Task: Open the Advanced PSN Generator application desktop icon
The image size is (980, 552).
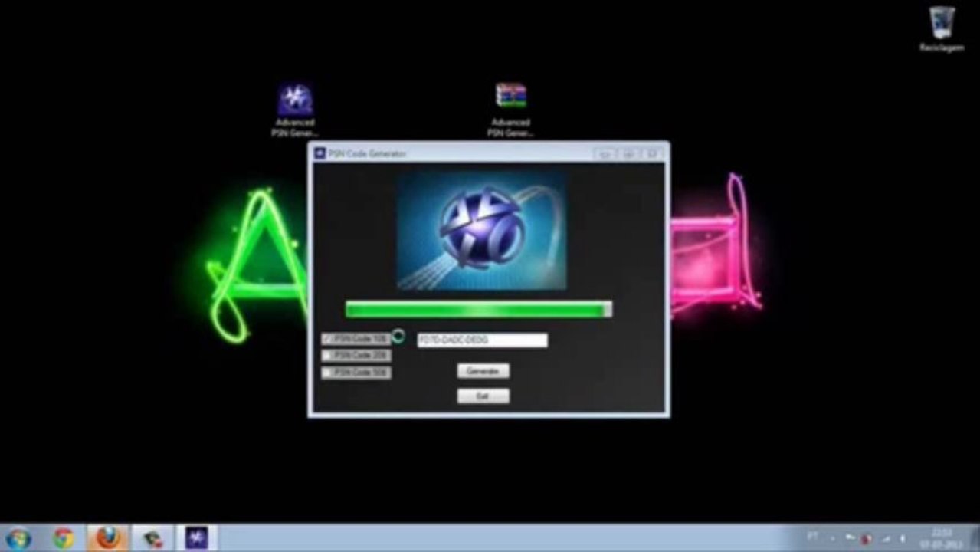Action: pyautogui.click(x=295, y=110)
